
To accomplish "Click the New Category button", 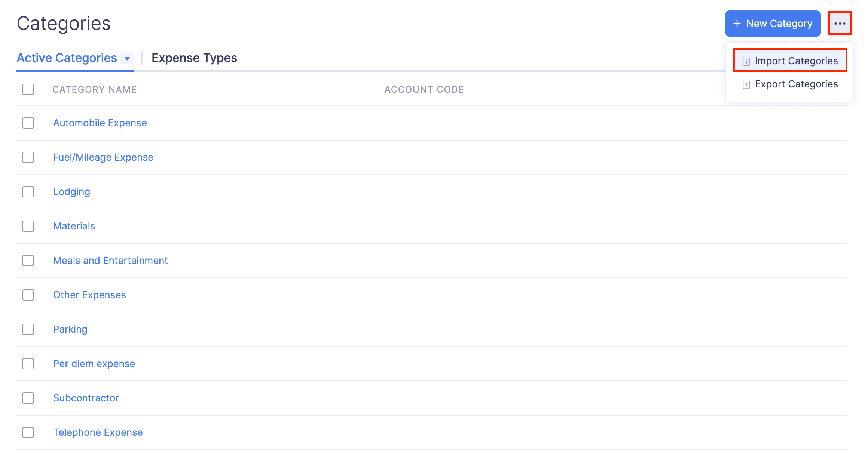I will 772,23.
